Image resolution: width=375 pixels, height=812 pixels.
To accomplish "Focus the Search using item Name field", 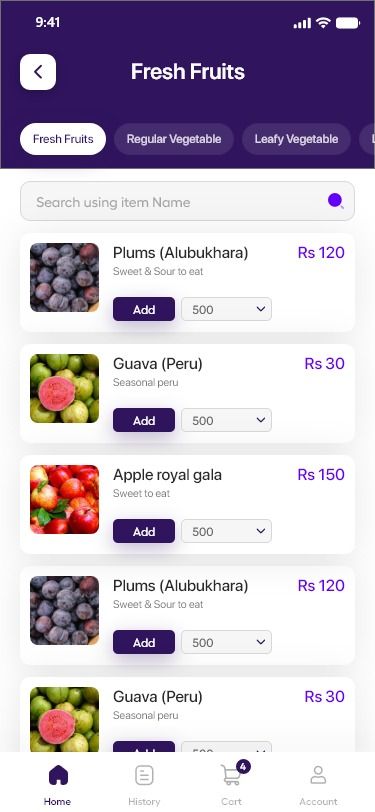I will (188, 201).
